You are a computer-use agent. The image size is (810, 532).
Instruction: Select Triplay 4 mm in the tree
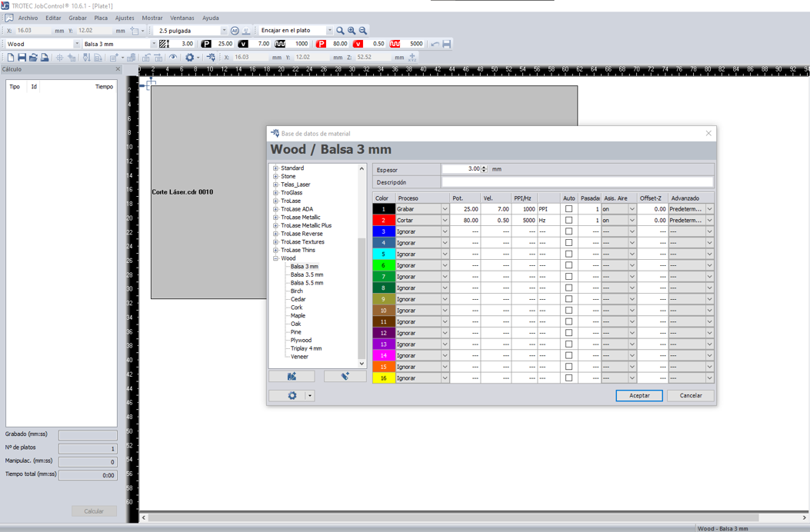pos(306,348)
